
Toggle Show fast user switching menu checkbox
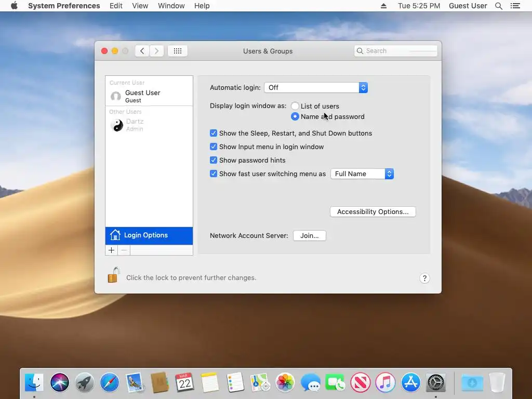(x=214, y=174)
